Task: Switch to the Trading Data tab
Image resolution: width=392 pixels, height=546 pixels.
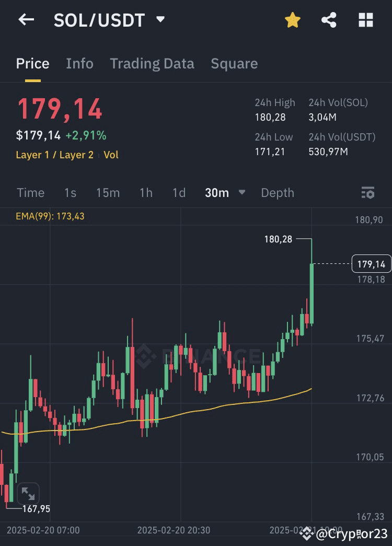Action: coord(152,63)
